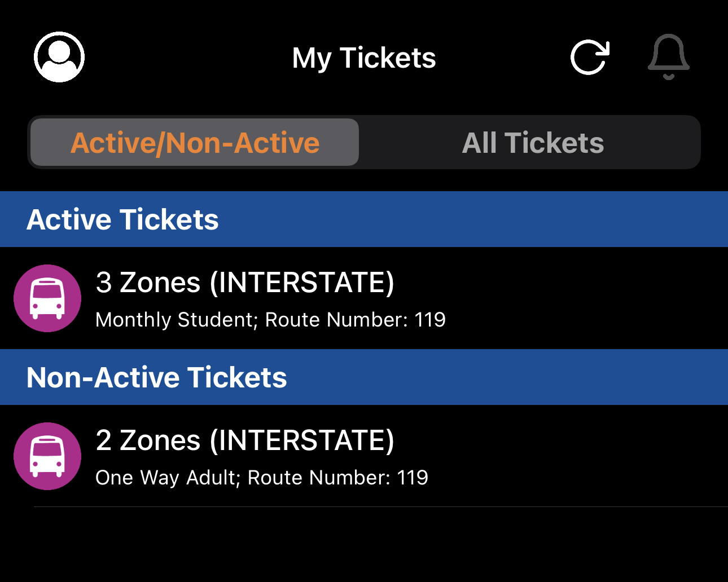The height and width of the screenshot is (582, 728).
Task: Click the "Active Tickets" section header
Action: [122, 219]
